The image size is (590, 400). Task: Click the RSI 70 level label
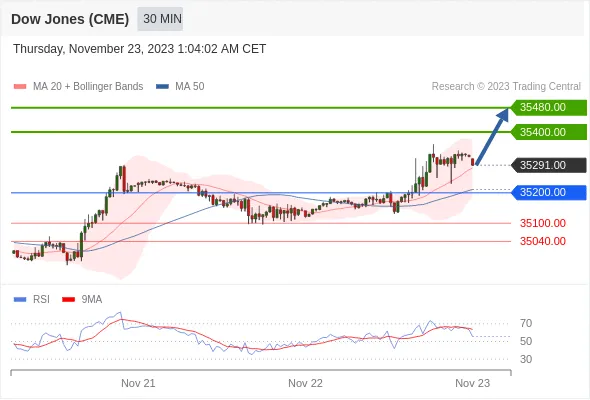pos(526,323)
